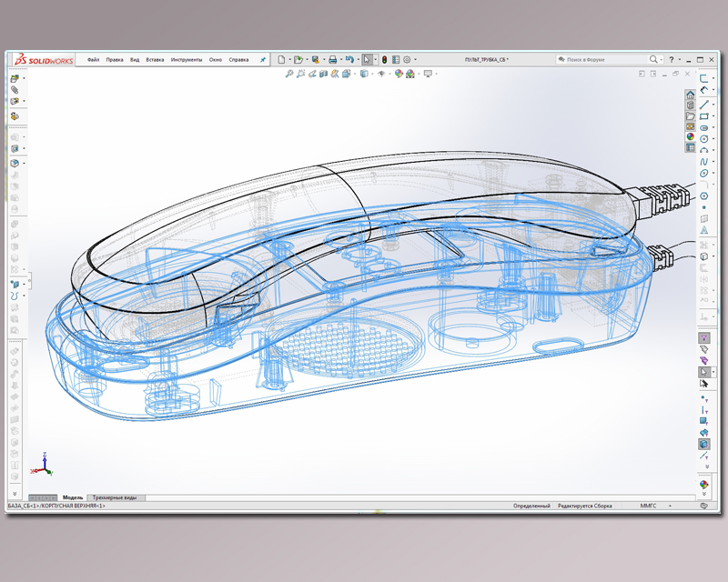This screenshot has width=728, height=582.
Task: Click the Определенный status bar entry
Action: (x=531, y=506)
